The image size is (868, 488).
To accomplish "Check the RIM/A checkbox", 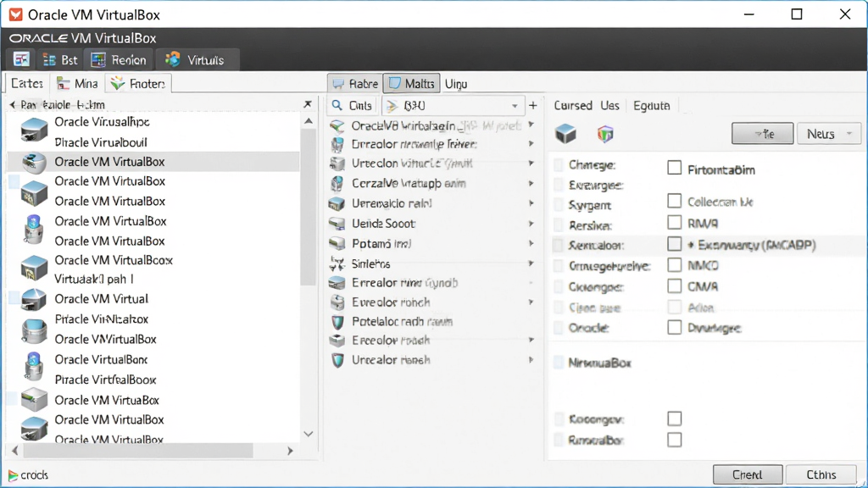I will (674, 222).
